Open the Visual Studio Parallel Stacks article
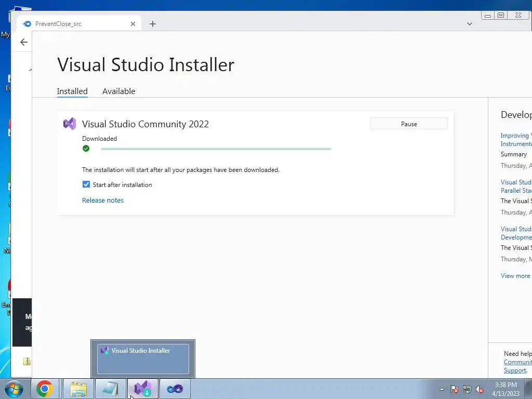This screenshot has width=532, height=399. click(x=516, y=187)
